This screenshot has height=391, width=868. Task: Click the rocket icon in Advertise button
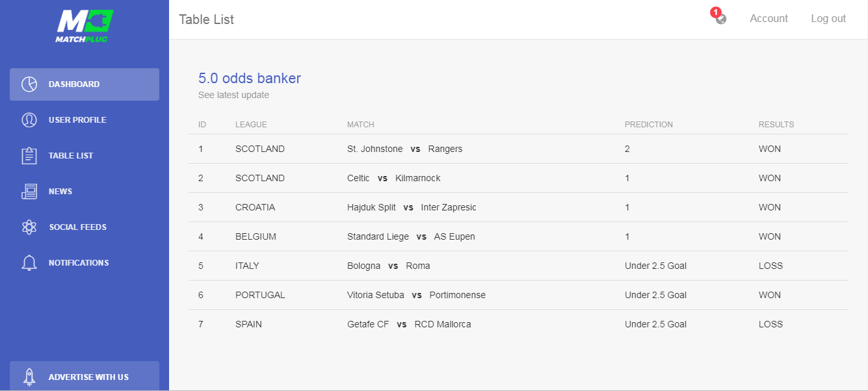[29, 377]
